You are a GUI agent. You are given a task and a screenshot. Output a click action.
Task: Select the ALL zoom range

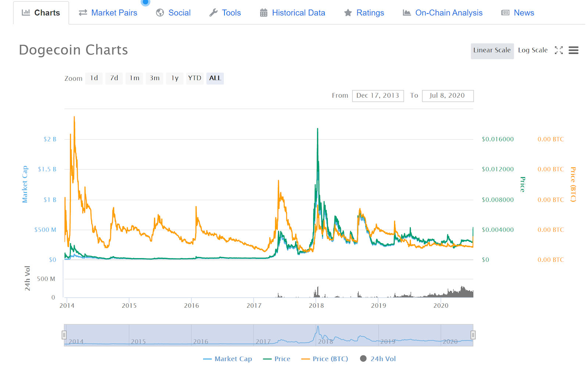[x=215, y=78]
